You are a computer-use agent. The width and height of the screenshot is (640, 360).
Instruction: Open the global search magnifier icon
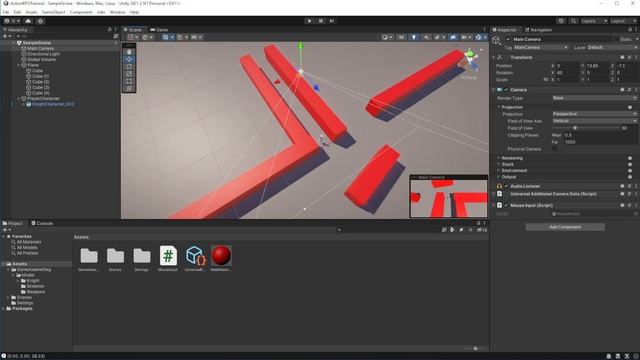tap(573, 21)
